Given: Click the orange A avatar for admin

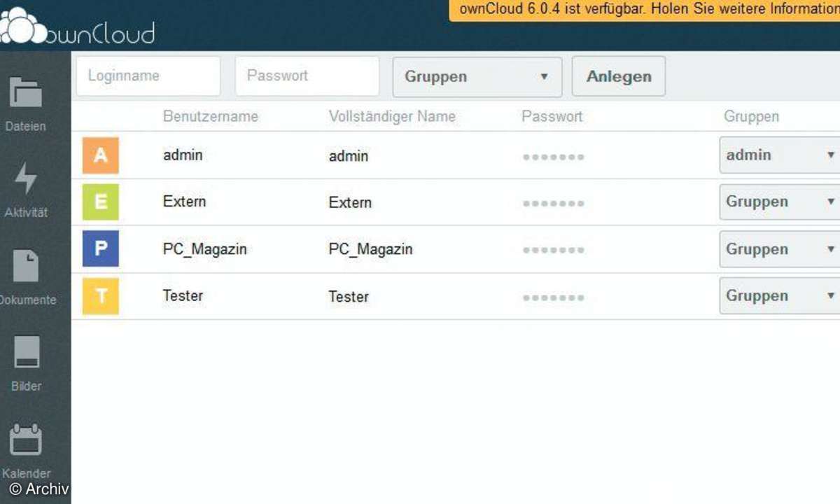Looking at the screenshot, I should [x=101, y=155].
